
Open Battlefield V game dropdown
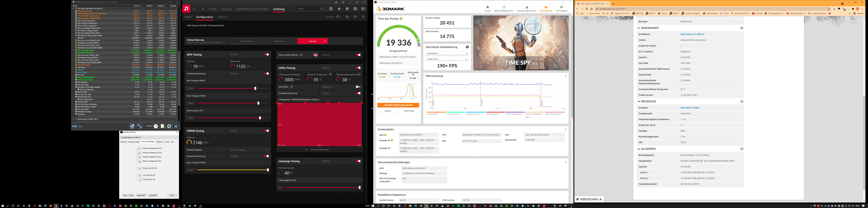coord(447,53)
